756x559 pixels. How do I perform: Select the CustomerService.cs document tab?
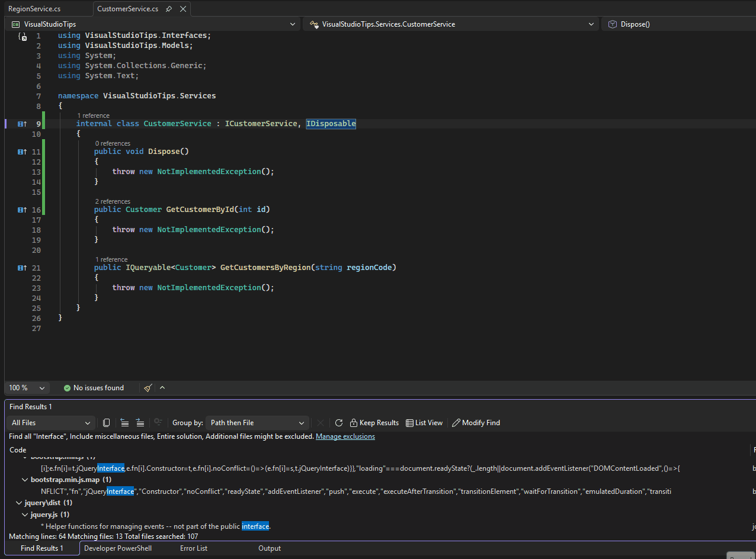[x=127, y=9]
